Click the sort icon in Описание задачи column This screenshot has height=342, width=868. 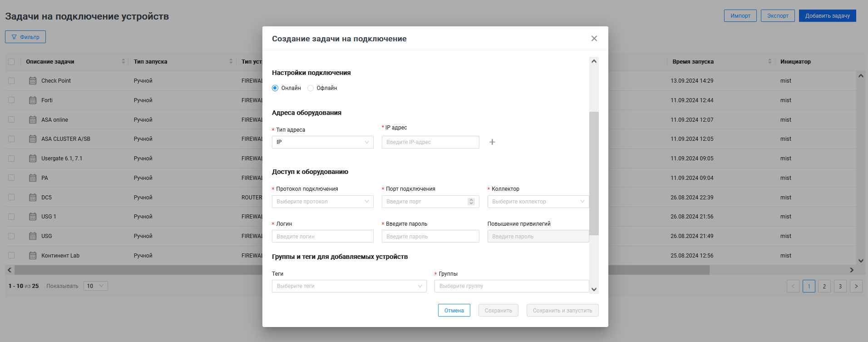(x=123, y=61)
